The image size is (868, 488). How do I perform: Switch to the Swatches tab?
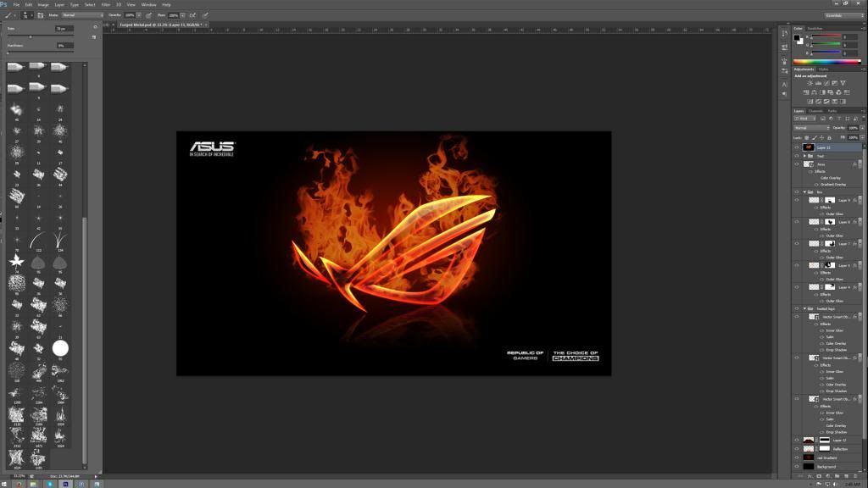(815, 28)
